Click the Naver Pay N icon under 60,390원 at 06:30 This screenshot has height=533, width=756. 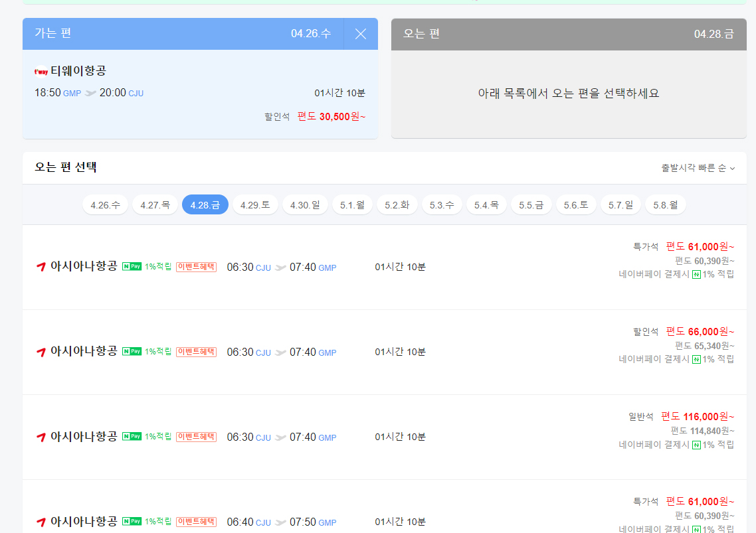pos(696,275)
